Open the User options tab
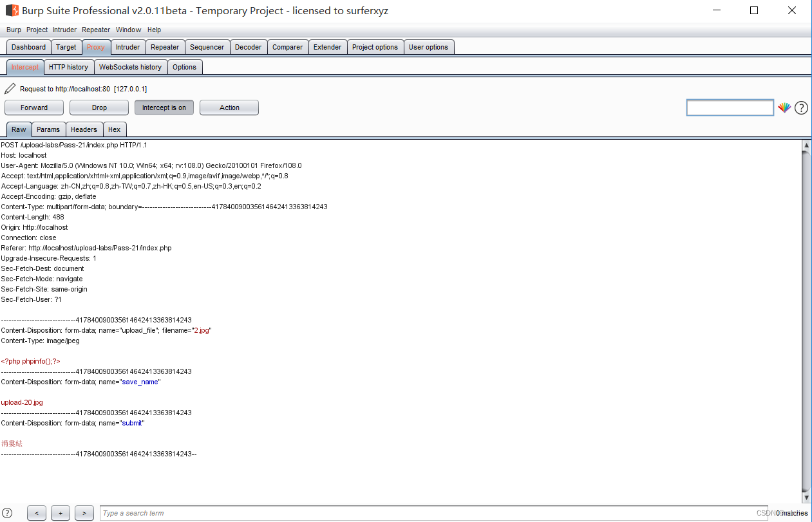The image size is (812, 522). (x=428, y=47)
